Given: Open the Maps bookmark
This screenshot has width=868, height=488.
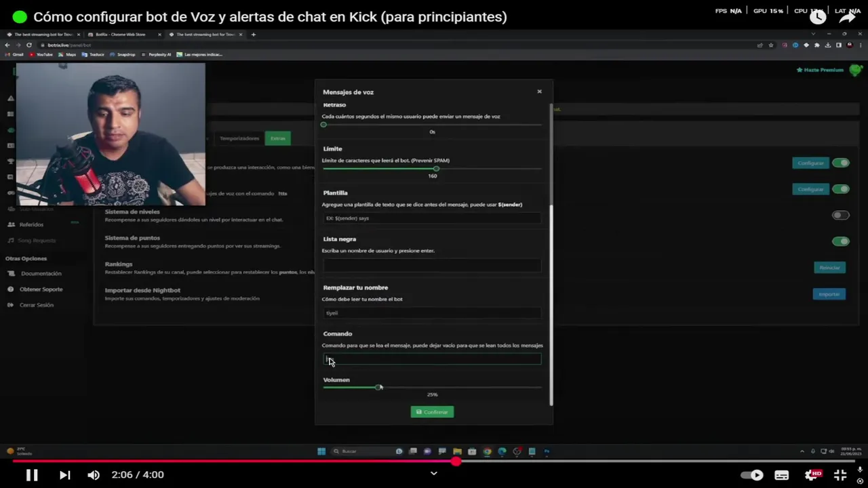Looking at the screenshot, I should tap(68, 54).
